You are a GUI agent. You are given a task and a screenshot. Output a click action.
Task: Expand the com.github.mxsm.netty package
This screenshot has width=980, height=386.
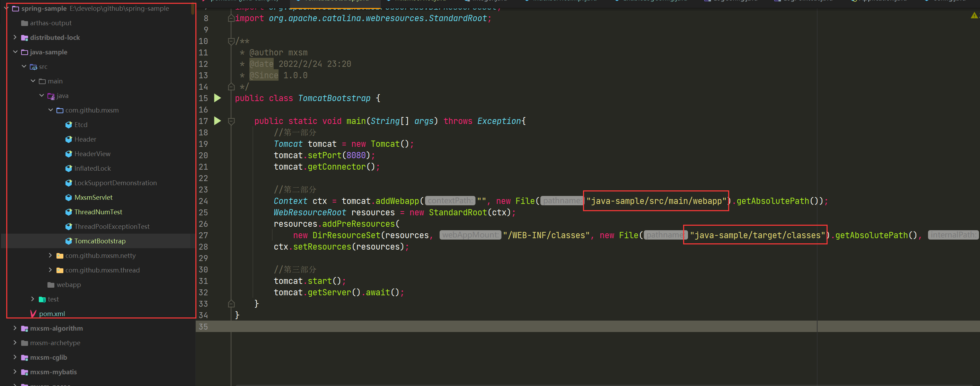tap(50, 255)
